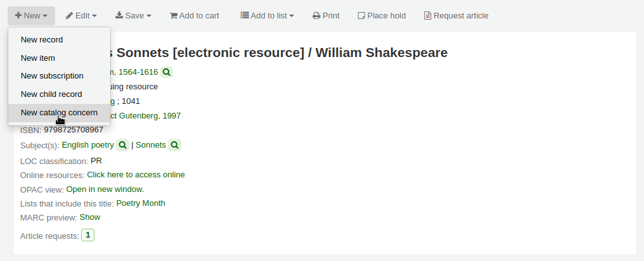Expand the Edit dropdown menu
Viewport: 644px width, 261px height.
coord(81,16)
